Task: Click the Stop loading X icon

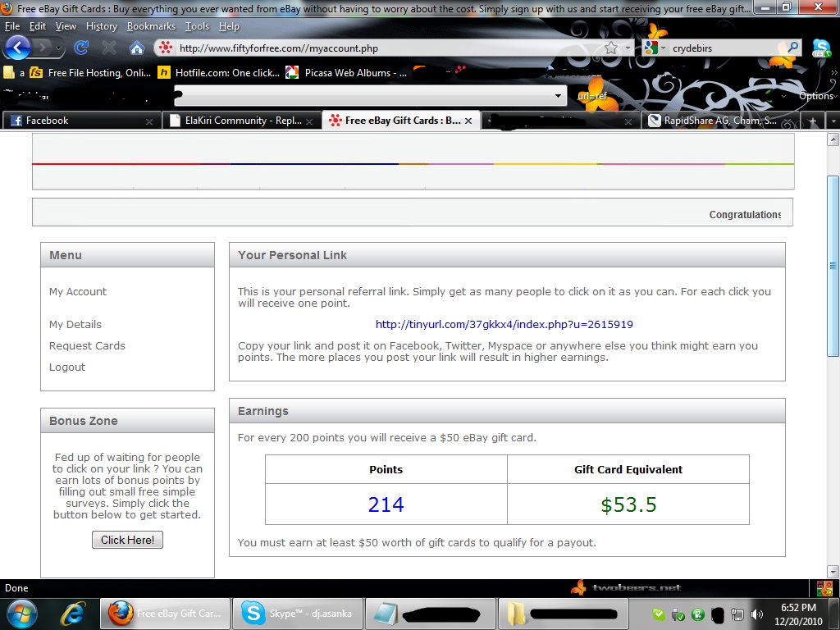Action: 109,48
